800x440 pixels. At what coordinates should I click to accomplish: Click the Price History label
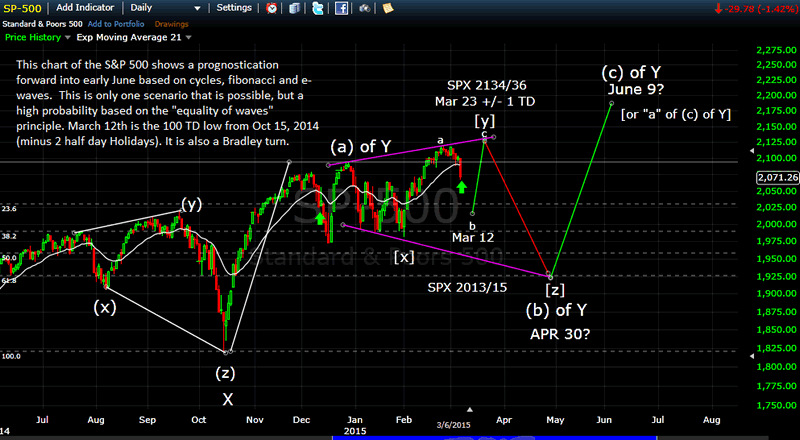tap(33, 37)
